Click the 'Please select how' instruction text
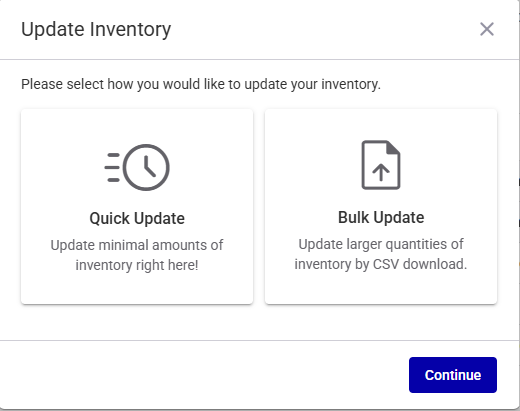520x411 pixels. click(x=201, y=84)
